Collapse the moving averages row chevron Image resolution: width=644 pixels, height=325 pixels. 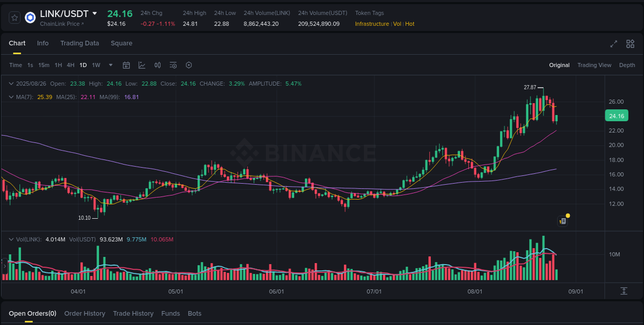click(11, 97)
